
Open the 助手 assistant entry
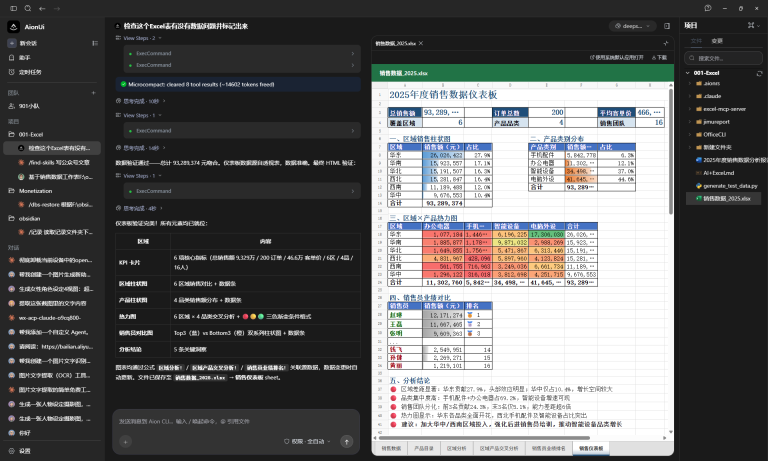[x=53, y=57]
